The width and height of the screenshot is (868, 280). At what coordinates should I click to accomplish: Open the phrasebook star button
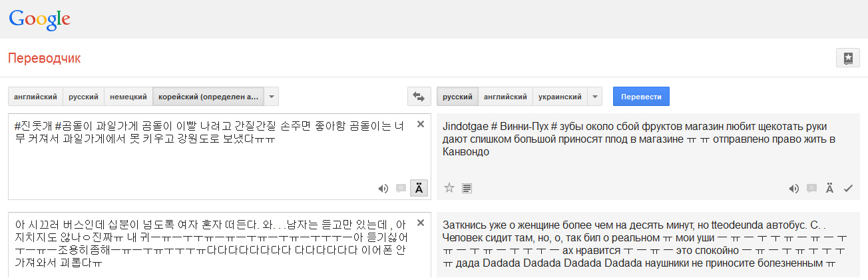pos(848,58)
